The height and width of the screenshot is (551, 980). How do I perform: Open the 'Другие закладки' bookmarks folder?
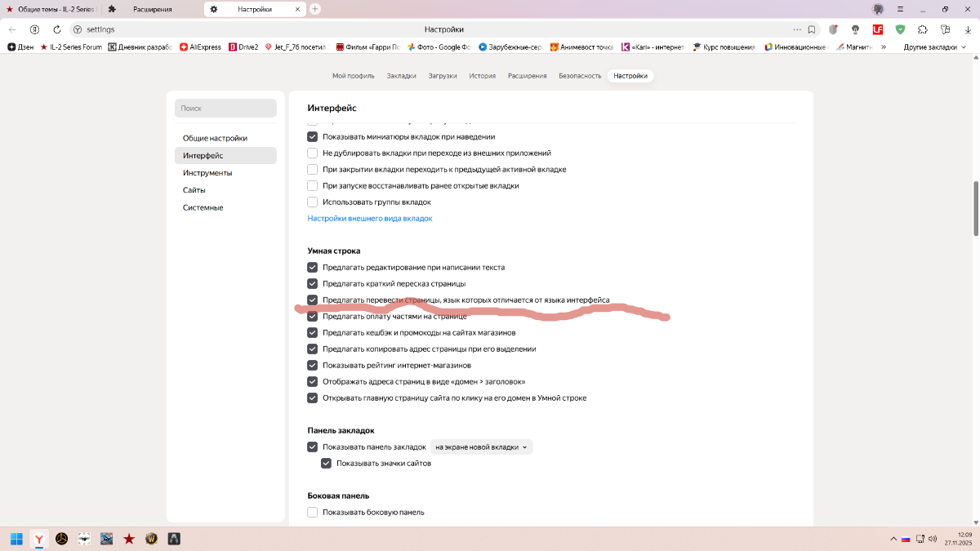click(934, 47)
